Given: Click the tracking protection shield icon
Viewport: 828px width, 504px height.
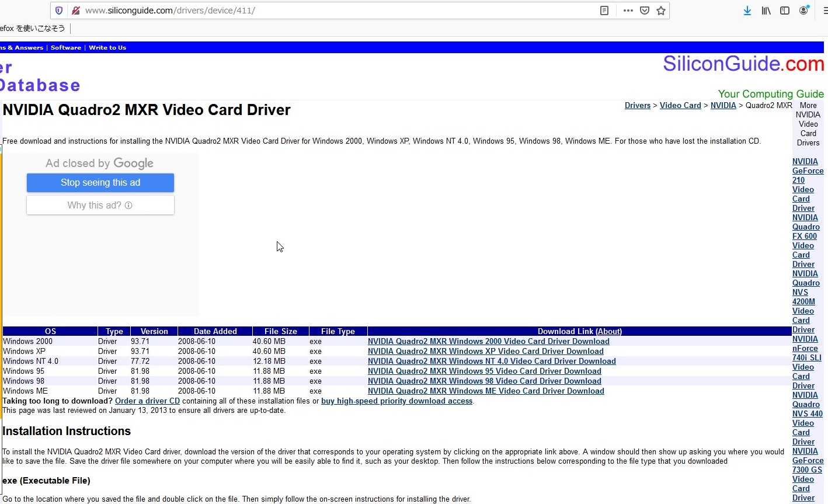Looking at the screenshot, I should tap(59, 11).
